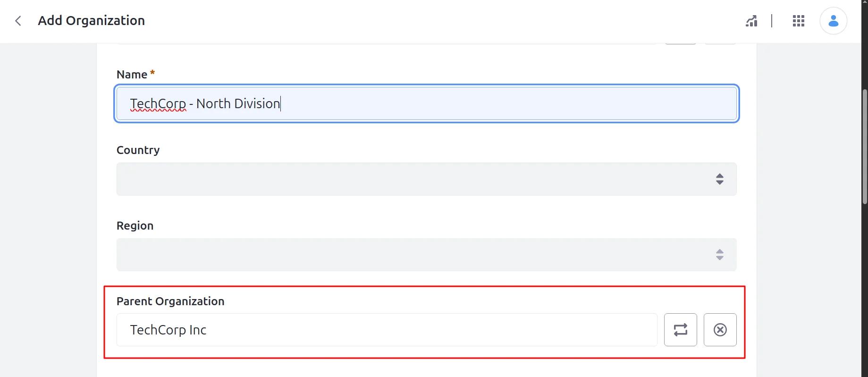Change parent organization using the swap-arrows button
868x377 pixels.
(681, 330)
